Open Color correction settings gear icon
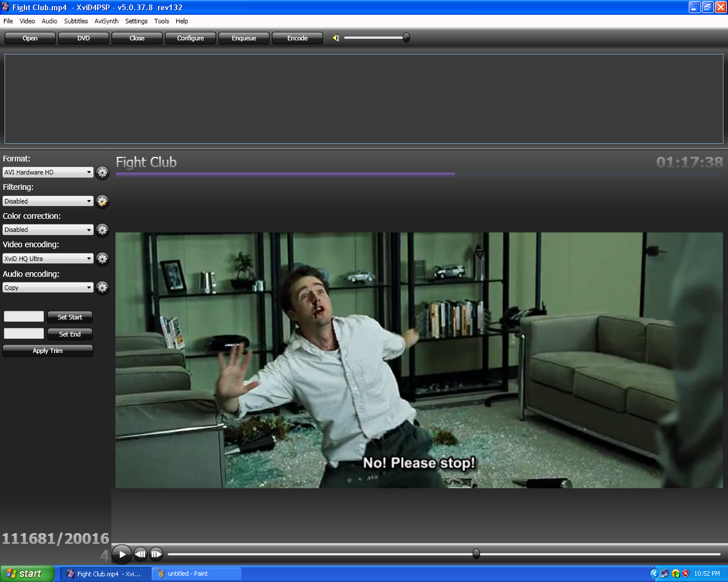Image resolution: width=728 pixels, height=582 pixels. (x=102, y=230)
